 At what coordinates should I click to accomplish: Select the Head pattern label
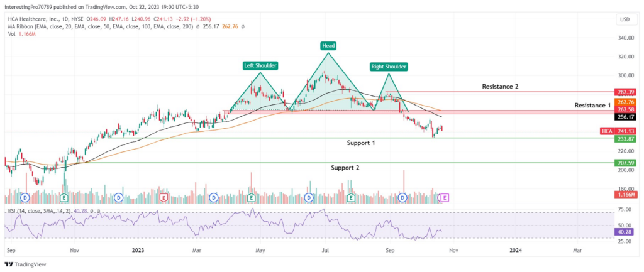[x=329, y=46]
